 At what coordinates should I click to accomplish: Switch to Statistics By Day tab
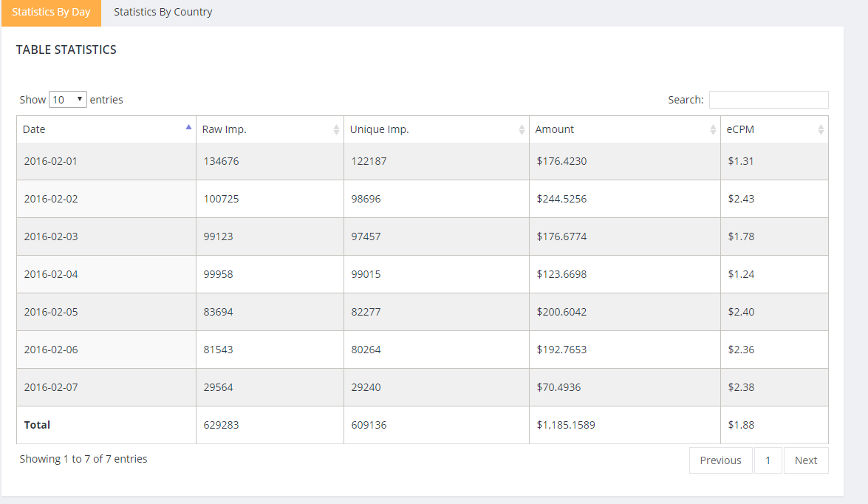click(51, 12)
